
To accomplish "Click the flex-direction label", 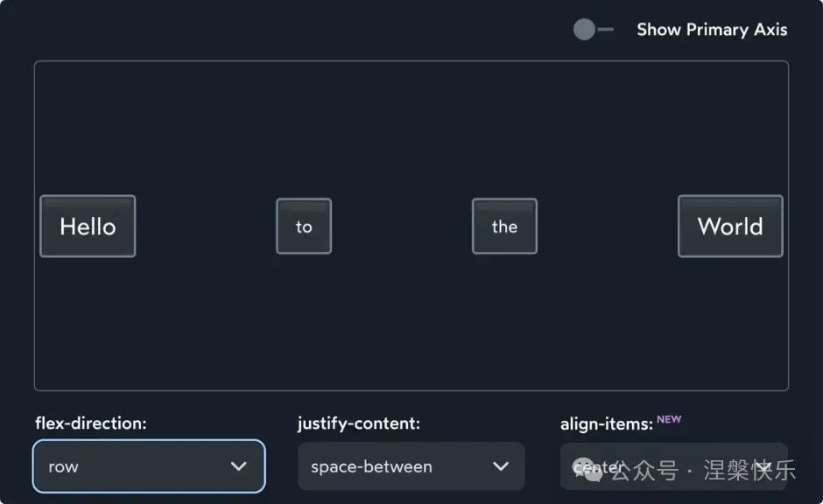I will point(91,423).
